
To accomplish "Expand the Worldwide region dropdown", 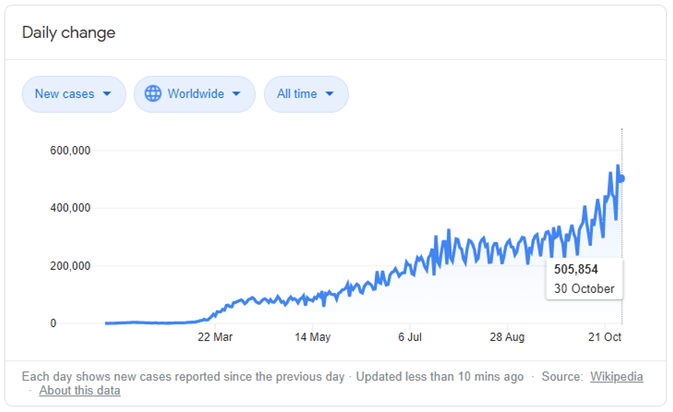I will [x=193, y=94].
